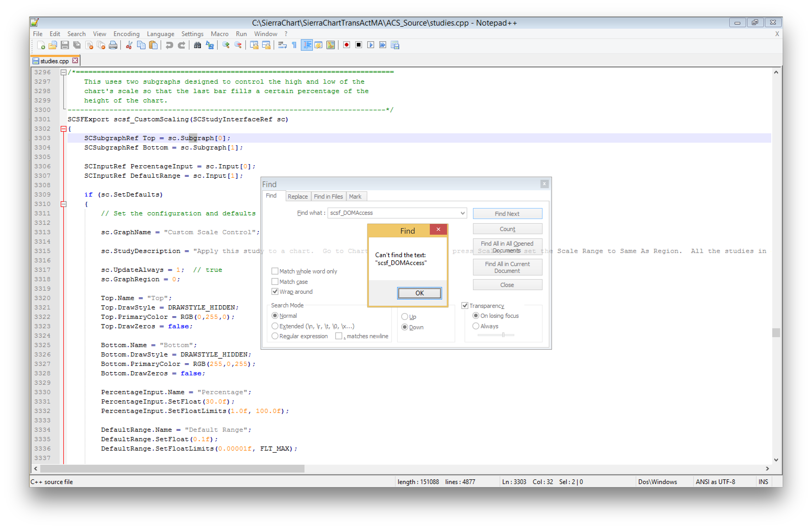Screen dimensions: 812x529
Task: Click the Zoom In toolbar icon
Action: click(x=225, y=45)
